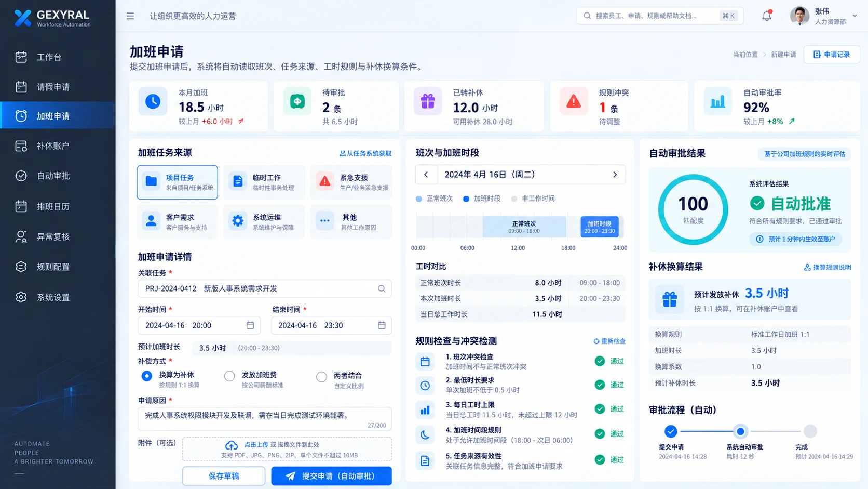
Task: Open the calendar icon for 结束时间
Action: [x=382, y=325]
